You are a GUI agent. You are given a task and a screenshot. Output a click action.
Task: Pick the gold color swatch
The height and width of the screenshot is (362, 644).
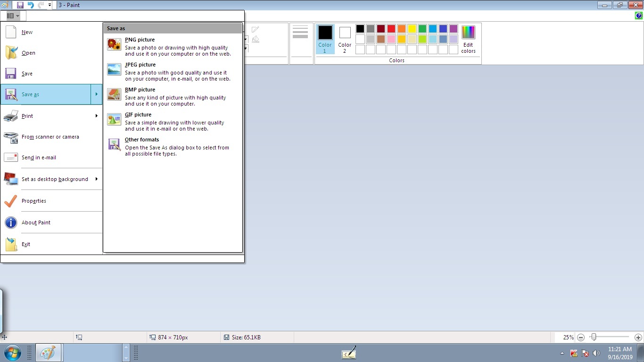click(402, 39)
